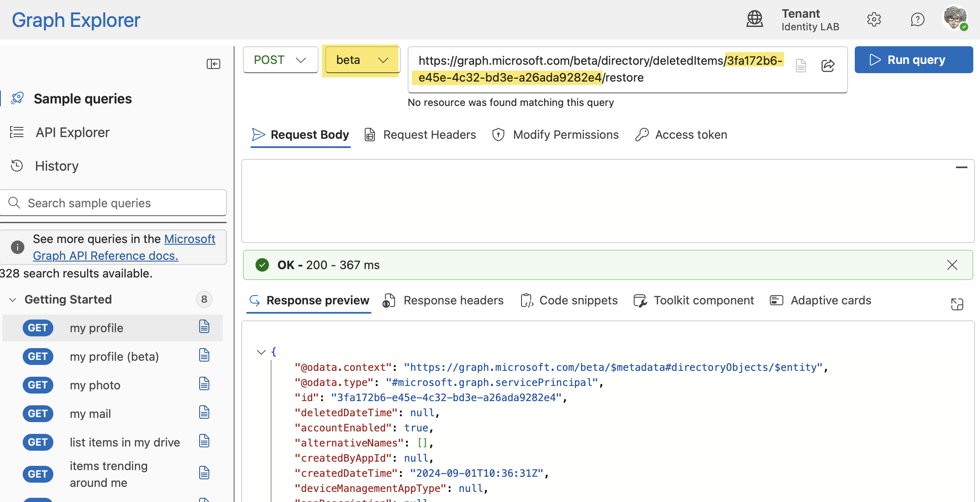Viewport: 980px width, 502px height.
Task: Collapse the Getting Started category
Action: tap(13, 300)
